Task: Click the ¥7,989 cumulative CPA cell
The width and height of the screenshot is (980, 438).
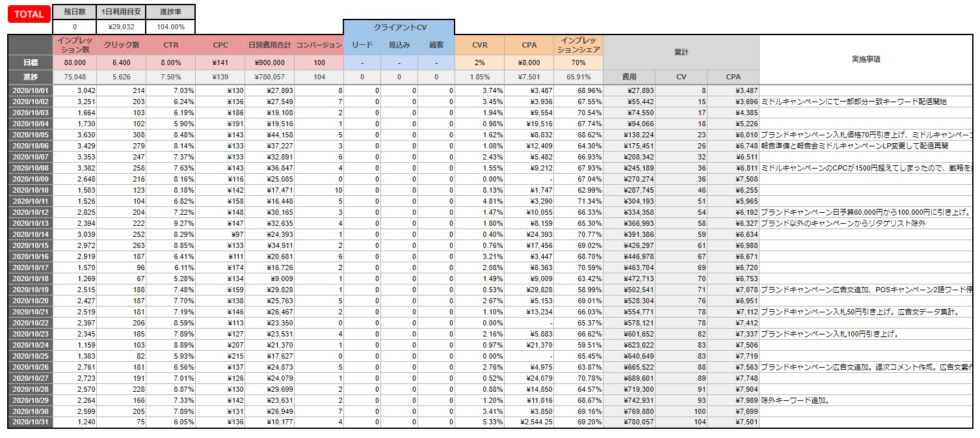Action: click(733, 400)
